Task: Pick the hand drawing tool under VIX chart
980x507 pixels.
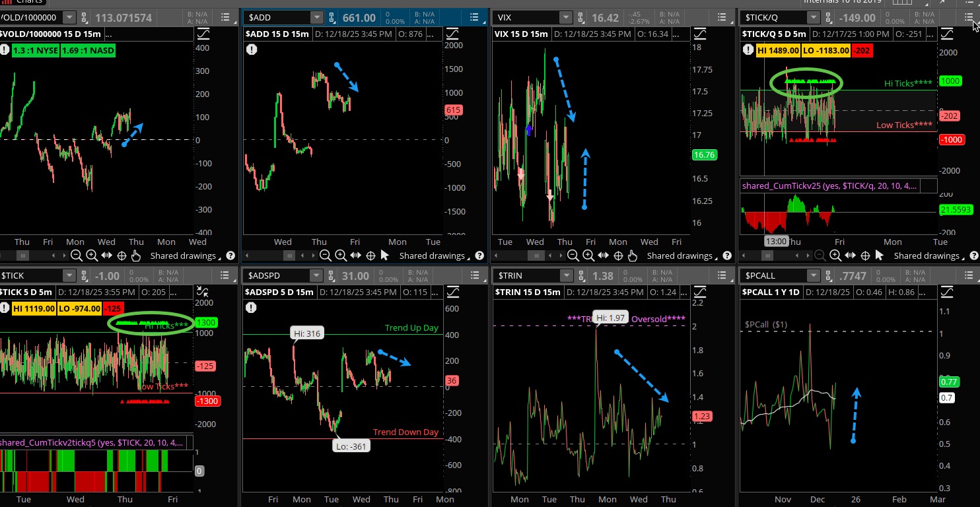Action: point(633,256)
